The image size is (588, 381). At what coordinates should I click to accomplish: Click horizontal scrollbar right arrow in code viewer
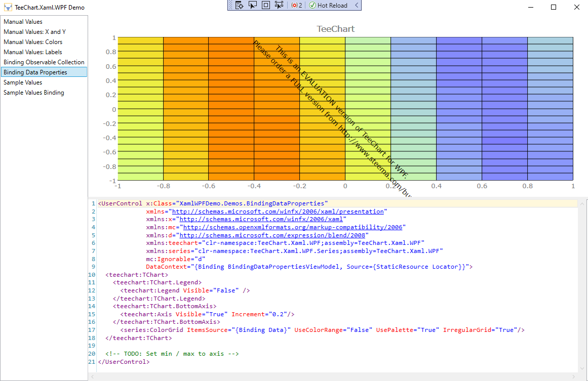click(574, 376)
